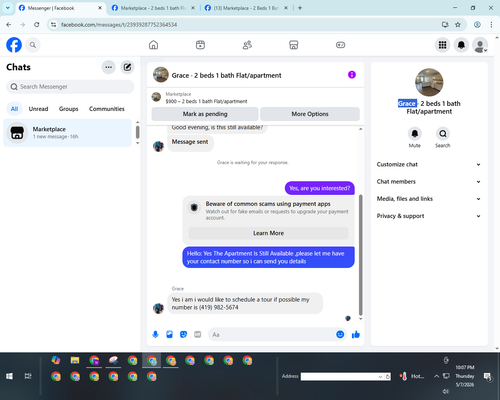Click the voice clip microphone icon
This screenshot has height=400, width=500.
click(x=155, y=334)
